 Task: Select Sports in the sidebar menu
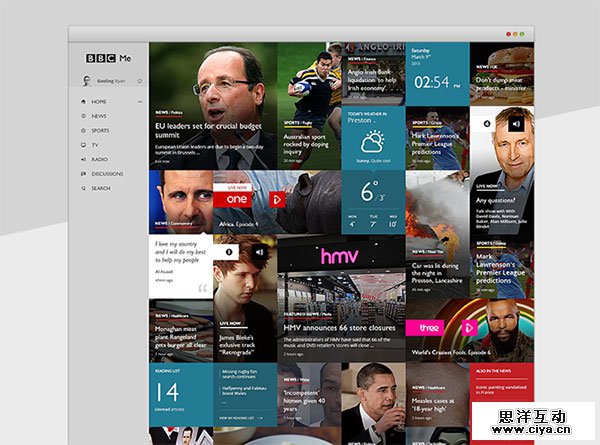(101, 131)
